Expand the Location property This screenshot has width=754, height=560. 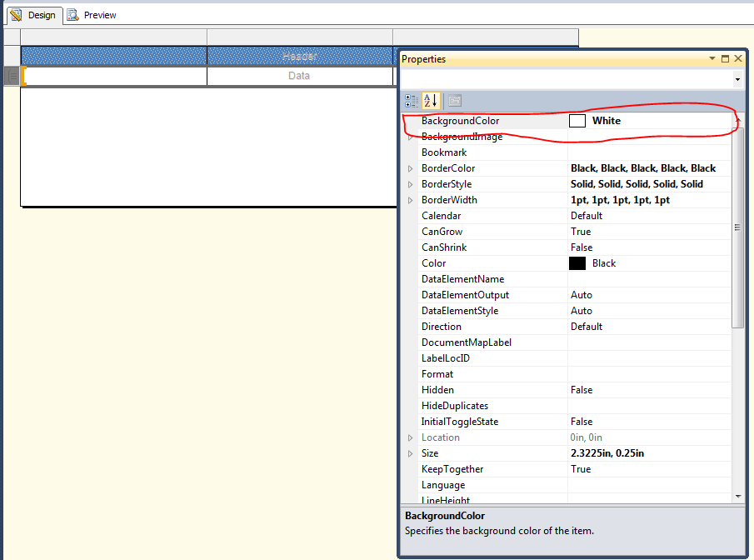tap(410, 437)
